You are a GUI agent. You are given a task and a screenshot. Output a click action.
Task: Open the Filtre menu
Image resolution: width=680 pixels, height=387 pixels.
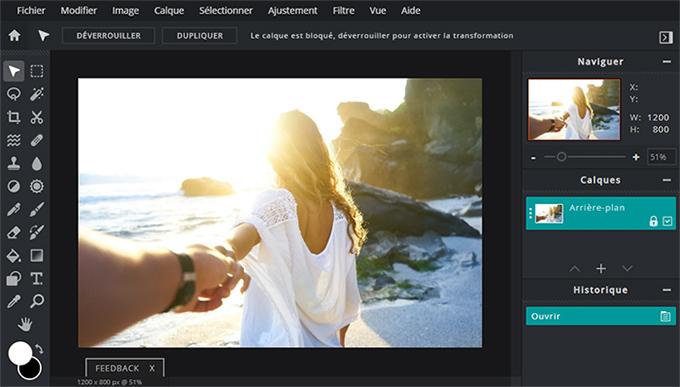[x=343, y=10]
